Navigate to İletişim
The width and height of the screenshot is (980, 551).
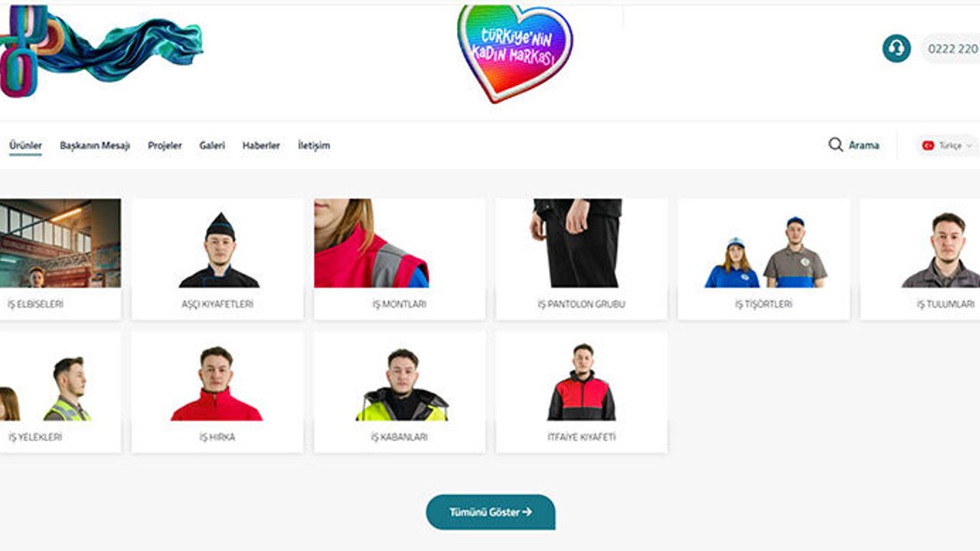click(x=314, y=145)
